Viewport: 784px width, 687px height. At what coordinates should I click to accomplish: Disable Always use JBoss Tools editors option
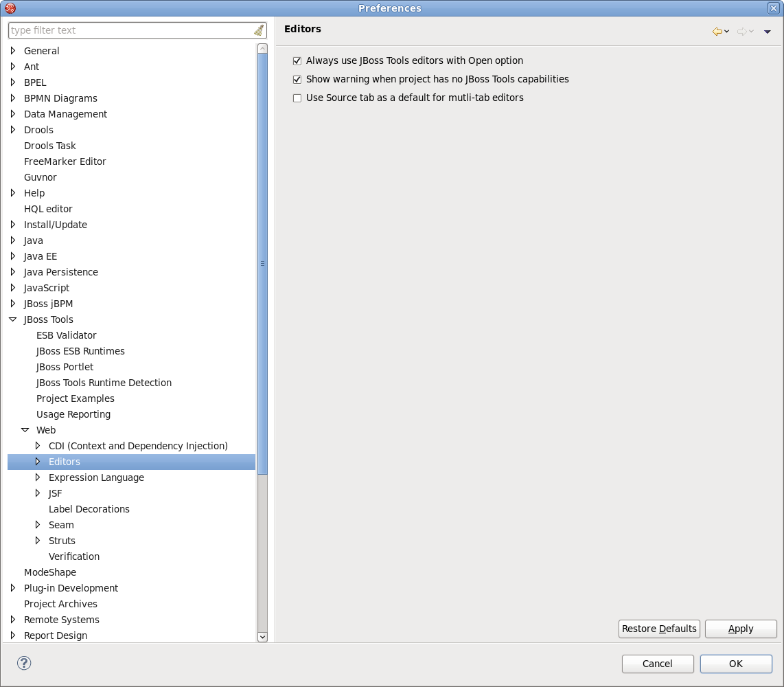[x=297, y=61]
